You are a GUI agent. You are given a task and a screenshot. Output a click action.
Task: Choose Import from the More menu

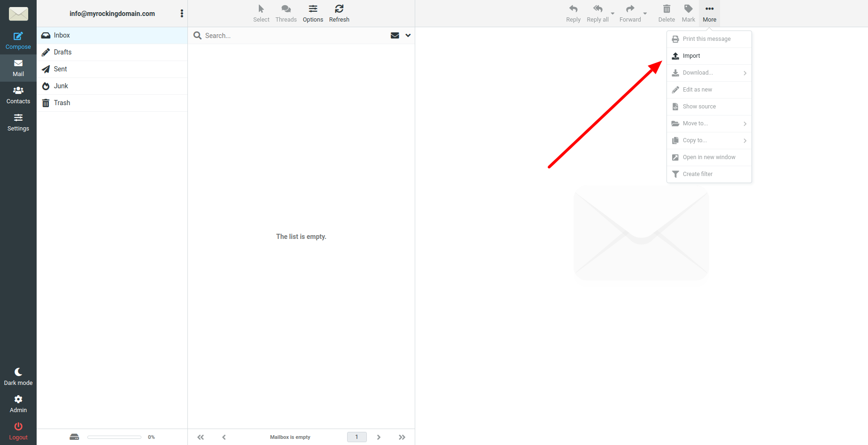click(x=709, y=56)
